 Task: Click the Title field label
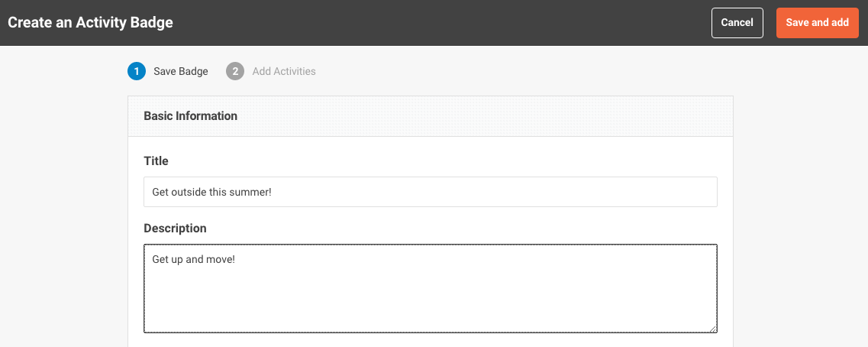156,161
